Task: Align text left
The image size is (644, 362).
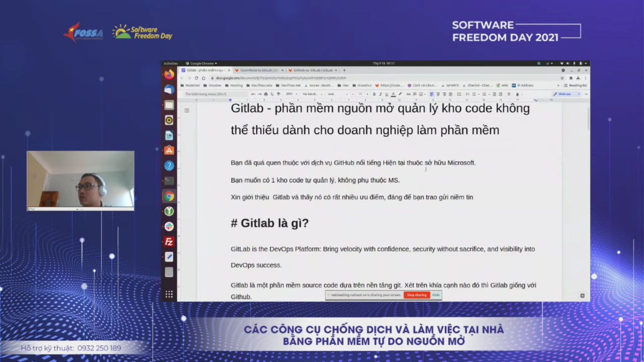Action: click(431, 94)
